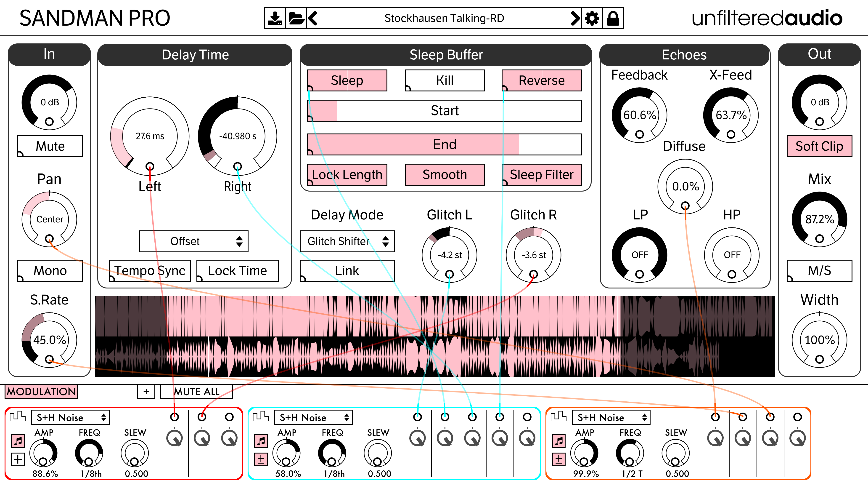Click the orange modulator's fourth unconnected output port
This screenshot has height=491, width=868.
coord(798,417)
